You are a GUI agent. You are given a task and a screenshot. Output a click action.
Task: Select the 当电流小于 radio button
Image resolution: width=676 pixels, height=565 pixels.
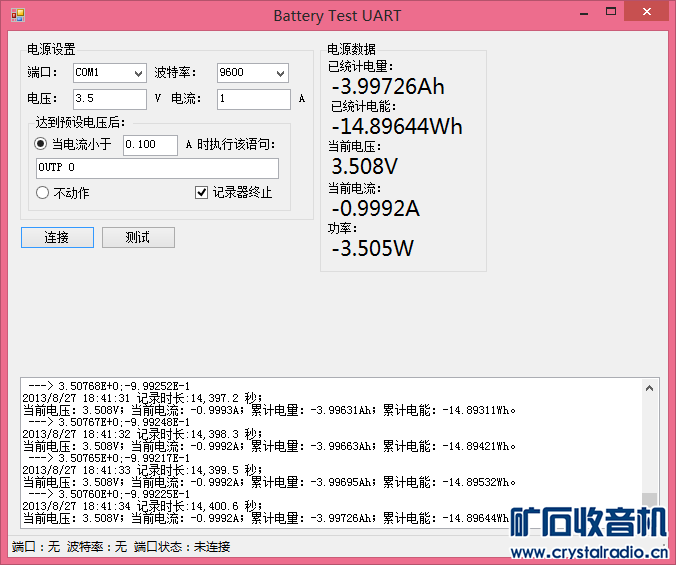coord(41,144)
